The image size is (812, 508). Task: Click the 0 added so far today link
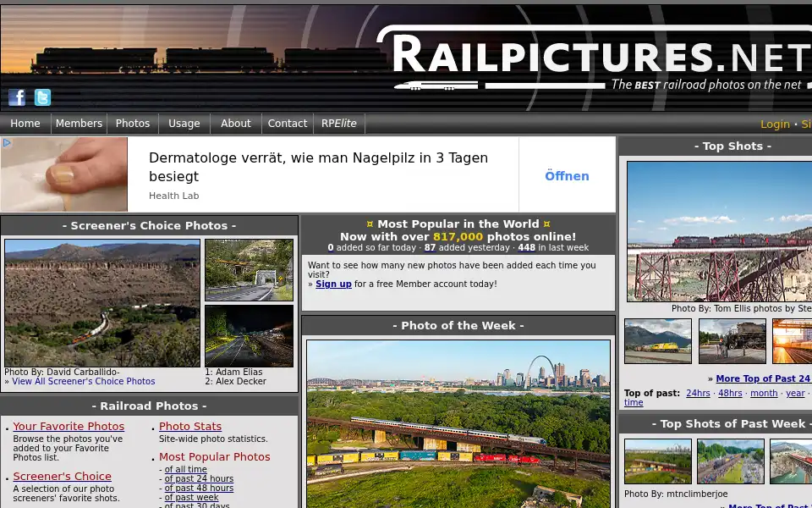pyautogui.click(x=331, y=248)
